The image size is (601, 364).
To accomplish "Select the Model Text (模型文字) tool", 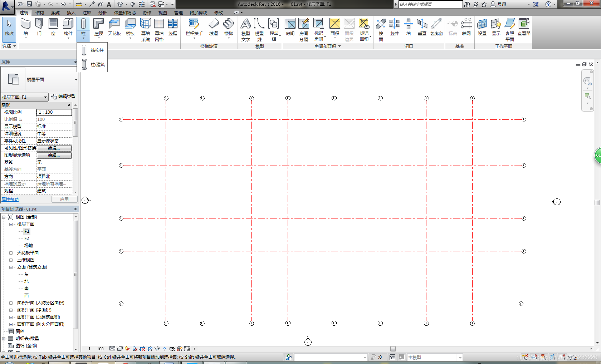I will [246, 29].
